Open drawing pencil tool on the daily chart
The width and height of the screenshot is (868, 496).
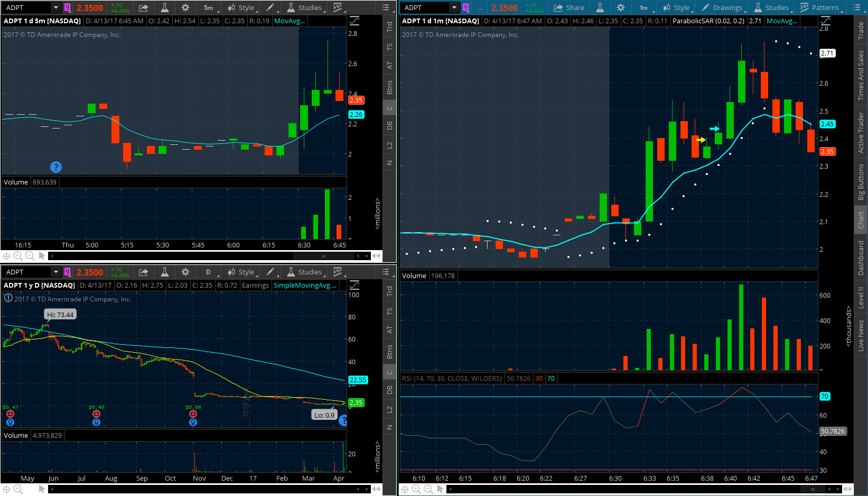[x=270, y=272]
